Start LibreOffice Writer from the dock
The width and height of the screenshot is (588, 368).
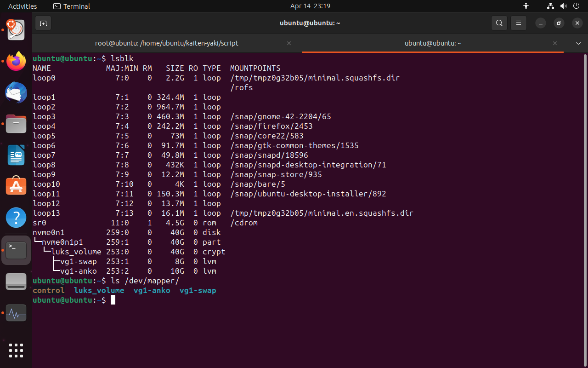click(x=16, y=155)
